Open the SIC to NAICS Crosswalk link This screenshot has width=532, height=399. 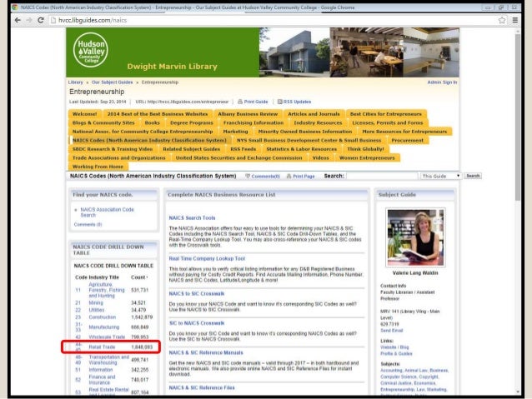tap(197, 323)
